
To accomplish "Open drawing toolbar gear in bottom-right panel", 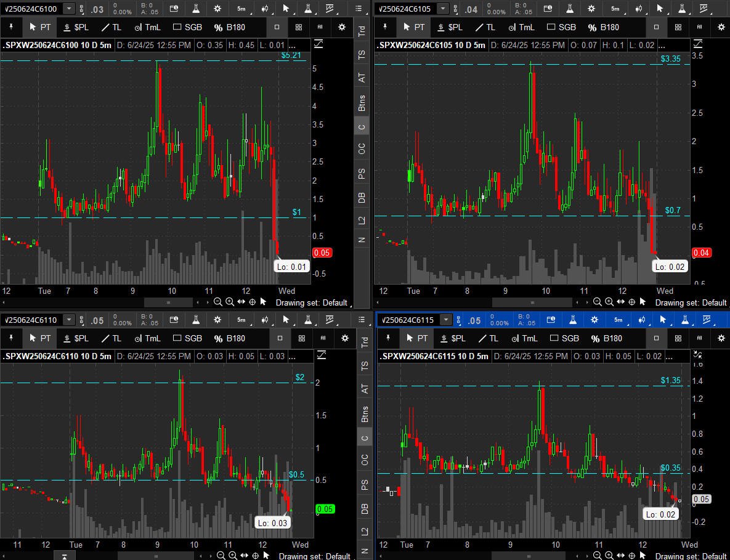I will pos(721,338).
